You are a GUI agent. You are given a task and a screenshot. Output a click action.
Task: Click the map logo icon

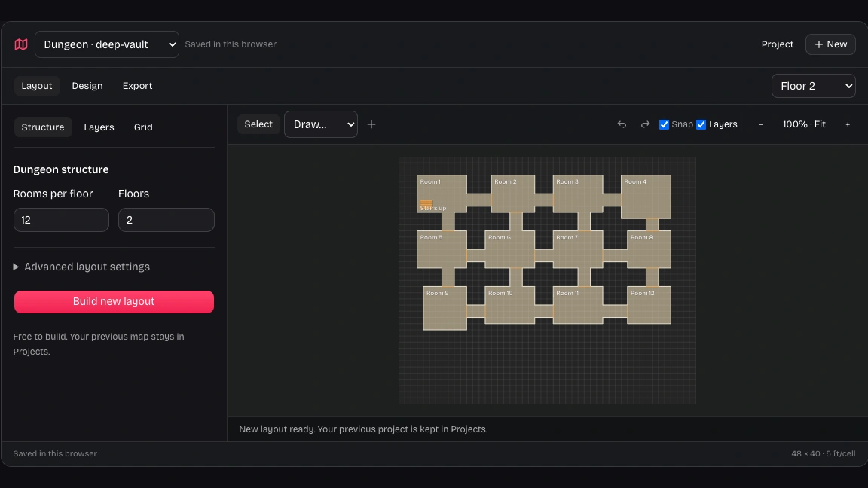[x=21, y=44]
